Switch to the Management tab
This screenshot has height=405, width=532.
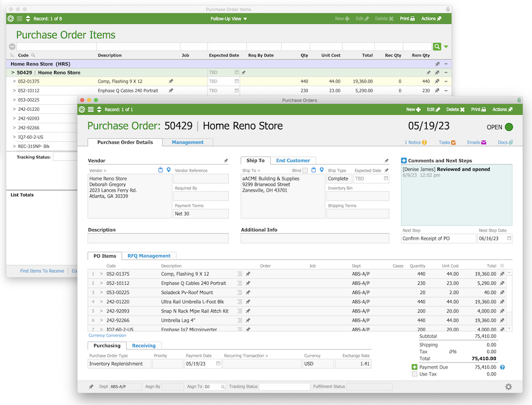[187, 142]
